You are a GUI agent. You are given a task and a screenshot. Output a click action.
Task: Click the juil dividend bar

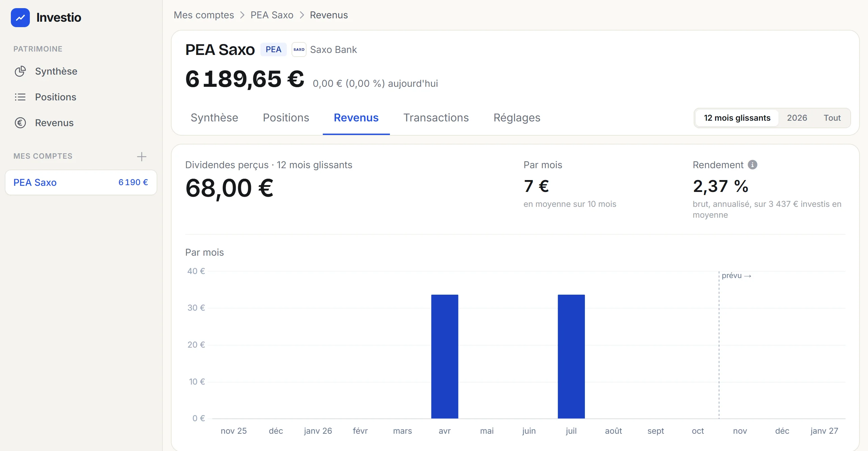[571, 356]
